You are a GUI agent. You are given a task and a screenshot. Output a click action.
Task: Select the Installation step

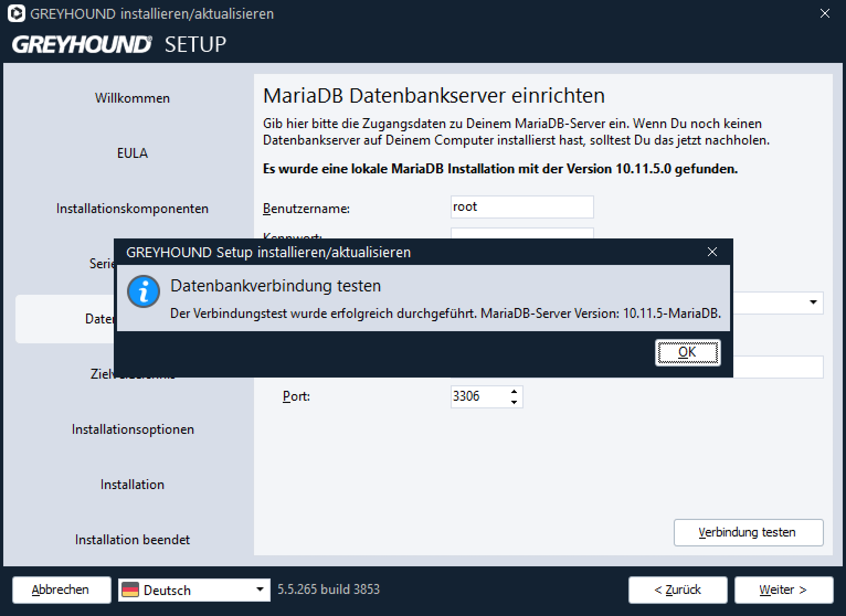coord(133,485)
